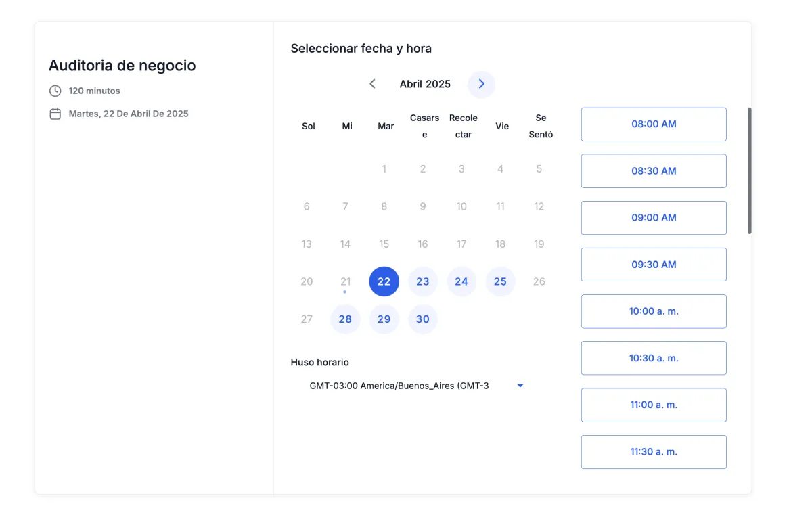812x523 pixels.
Task: Click the Seleccionar fecha y hora heading
Action: point(361,49)
